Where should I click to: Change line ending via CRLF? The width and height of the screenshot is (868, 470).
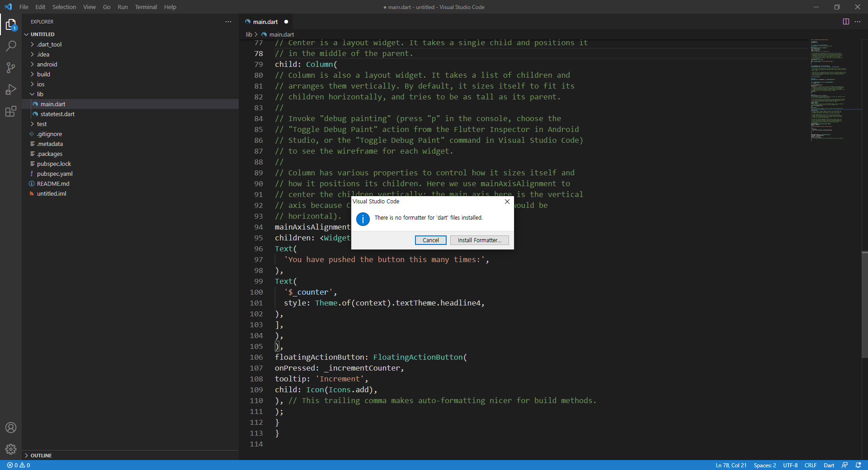point(811,465)
